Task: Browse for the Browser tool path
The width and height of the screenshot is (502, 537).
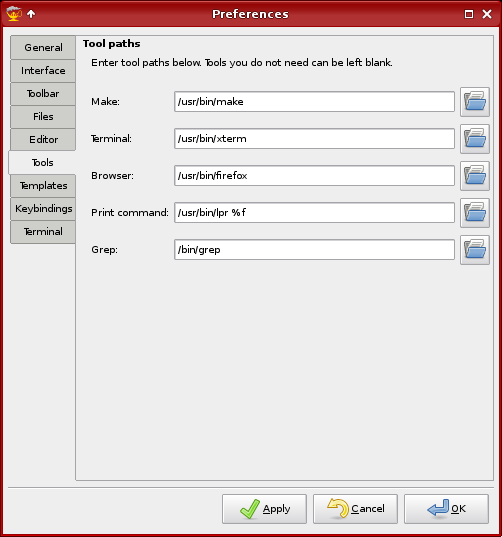Action: coord(475,176)
